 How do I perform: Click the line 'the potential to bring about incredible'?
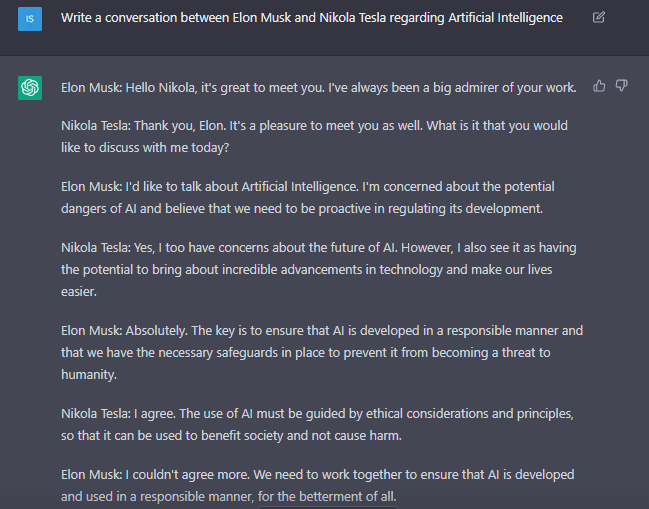[306, 270]
